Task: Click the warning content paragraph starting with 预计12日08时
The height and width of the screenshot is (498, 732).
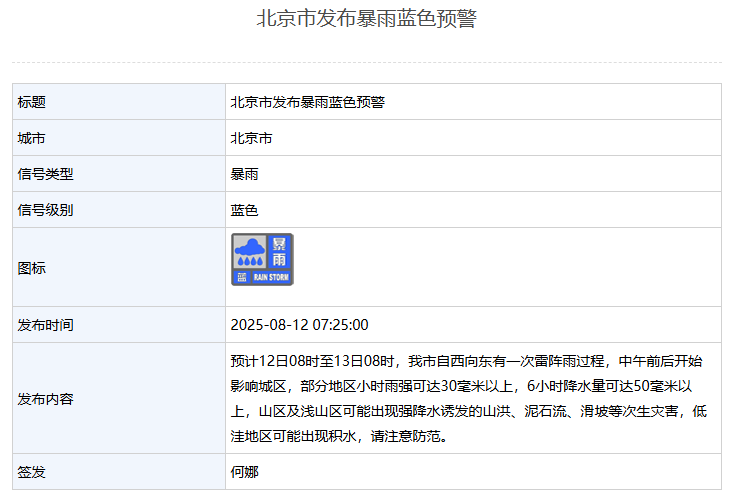Action: pyautogui.click(x=468, y=398)
